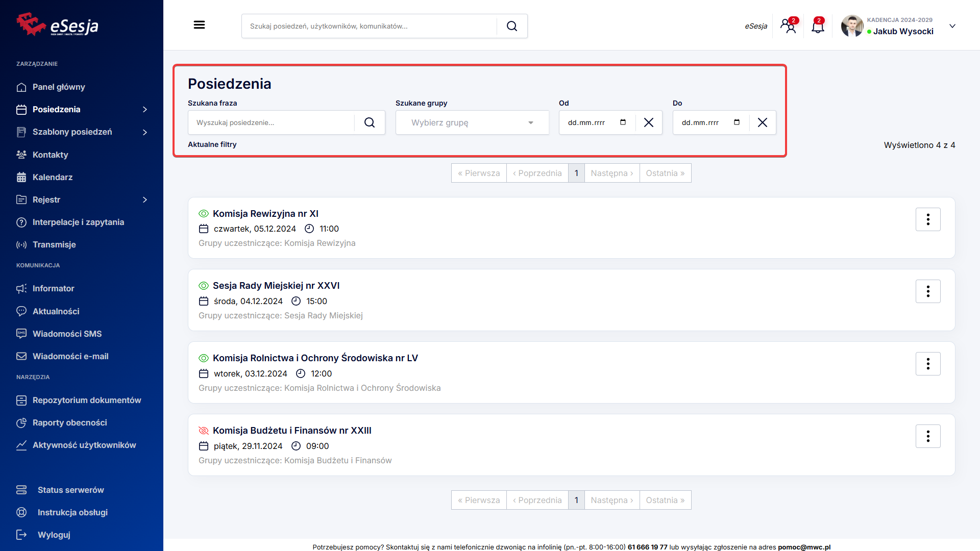This screenshot has height=551, width=980.
Task: Click the Wiadomości SMS icon
Action: 21,334
